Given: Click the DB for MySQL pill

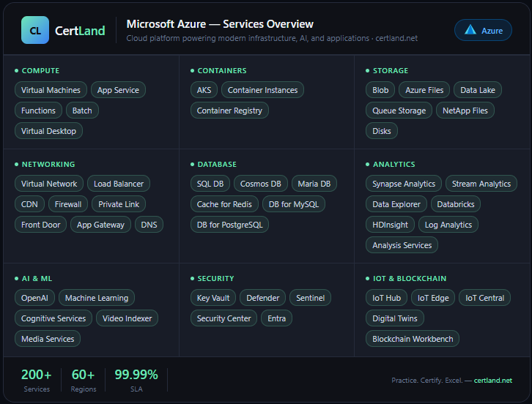Looking at the screenshot, I should point(294,204).
